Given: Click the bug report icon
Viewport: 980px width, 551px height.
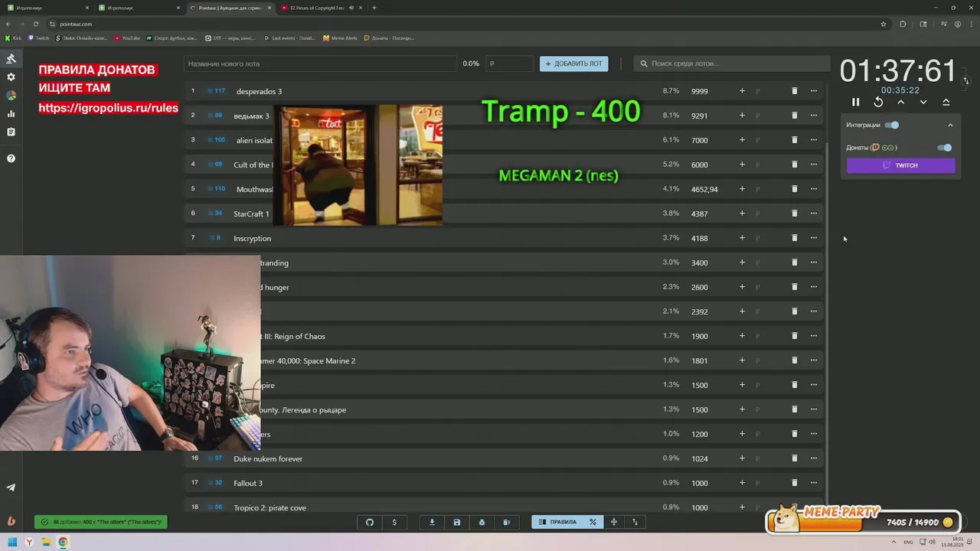Looking at the screenshot, I should pos(482,522).
